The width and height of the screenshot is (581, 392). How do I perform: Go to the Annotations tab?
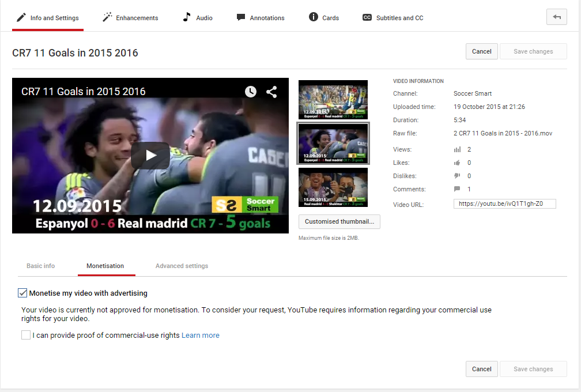tap(261, 18)
